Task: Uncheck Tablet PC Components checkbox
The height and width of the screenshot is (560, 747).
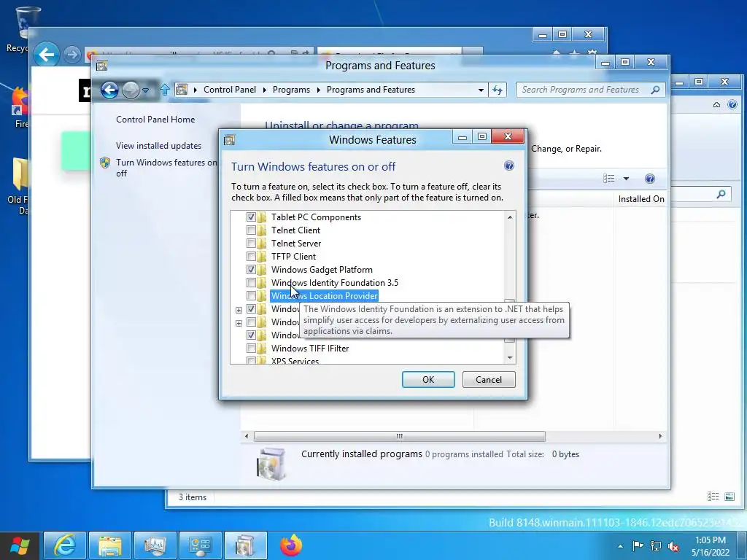Action: 251,217
